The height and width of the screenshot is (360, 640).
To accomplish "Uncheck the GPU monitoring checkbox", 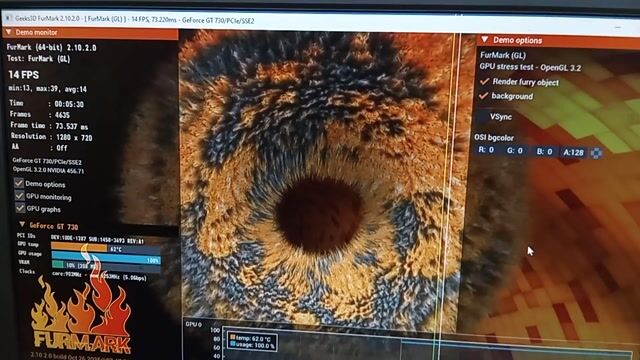I will click(20, 196).
